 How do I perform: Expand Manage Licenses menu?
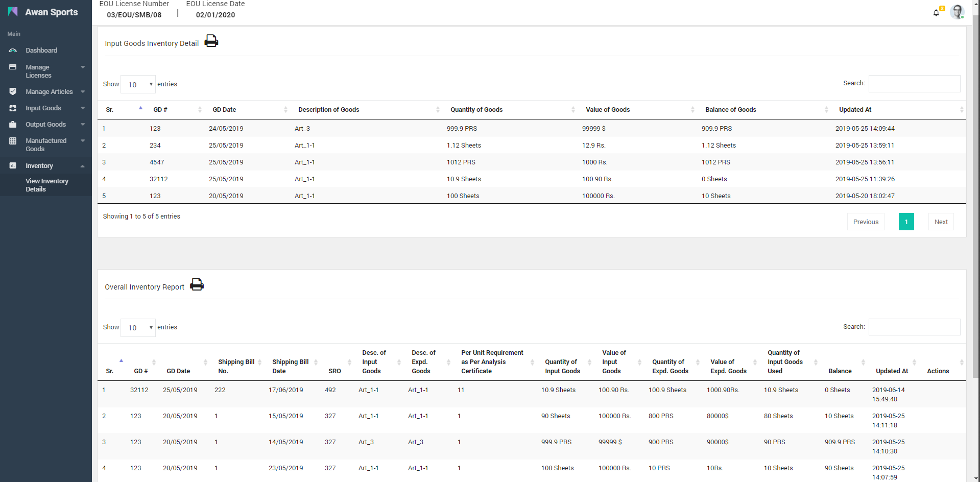(x=46, y=71)
